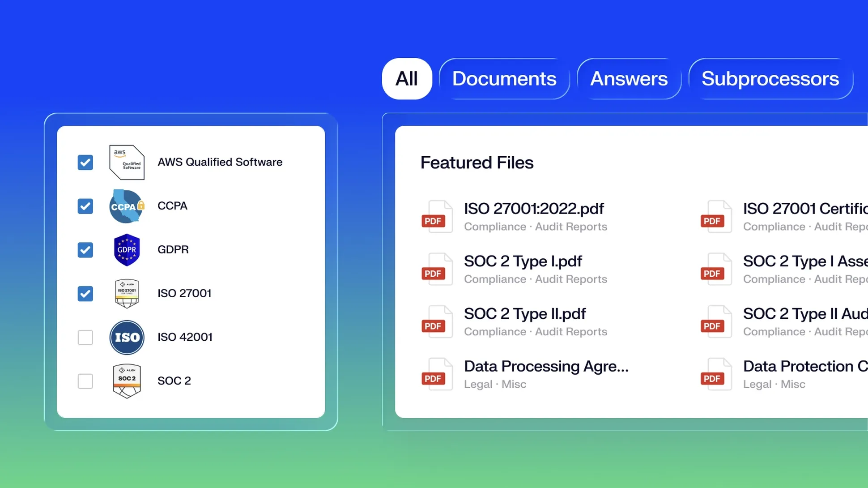Click the AWS Qualified Software badge icon
Screen dimensions: 868x488
click(x=127, y=162)
